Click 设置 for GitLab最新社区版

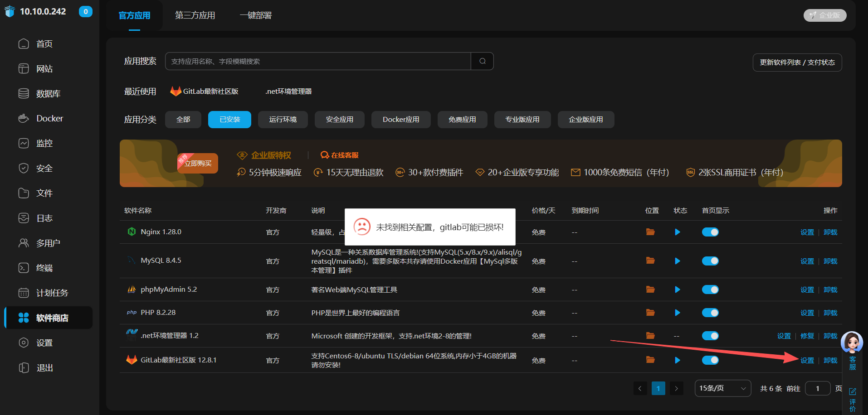click(807, 360)
